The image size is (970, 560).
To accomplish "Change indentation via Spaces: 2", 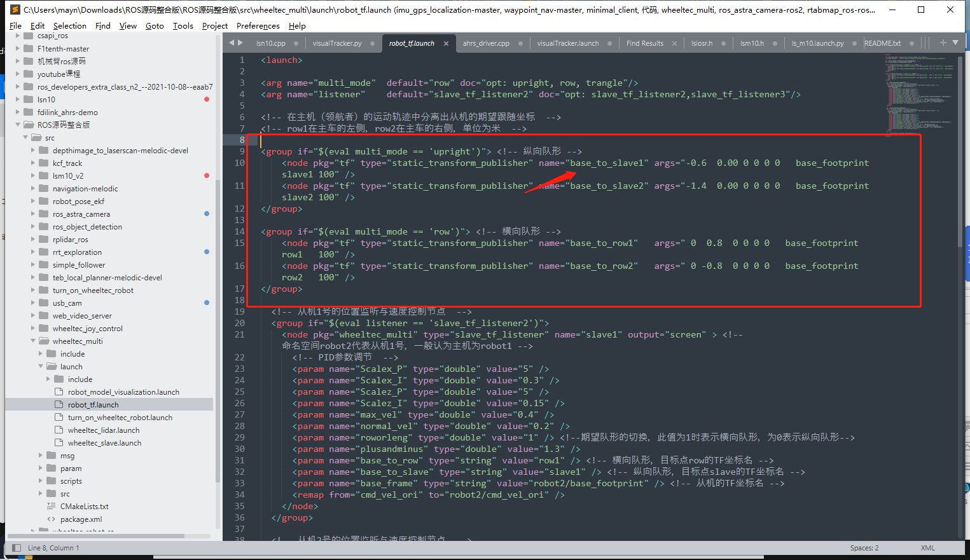I will click(x=864, y=548).
